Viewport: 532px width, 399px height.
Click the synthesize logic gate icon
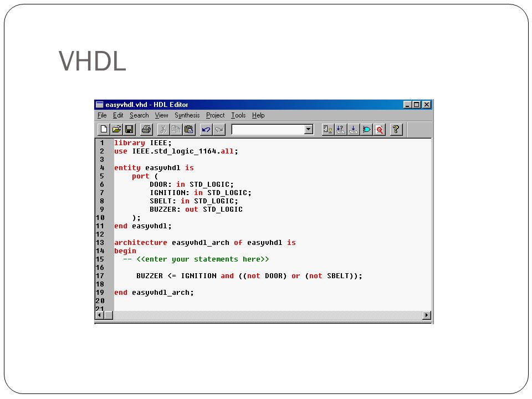coord(366,129)
